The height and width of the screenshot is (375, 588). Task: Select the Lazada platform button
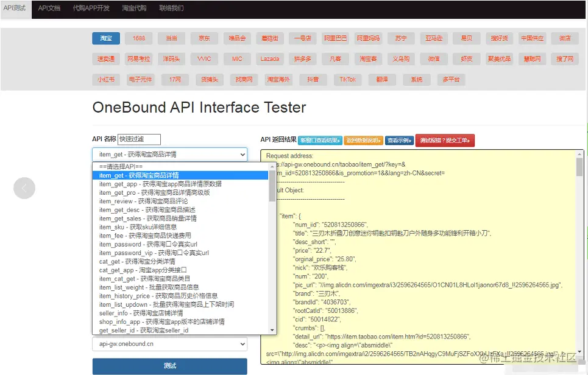(269, 59)
